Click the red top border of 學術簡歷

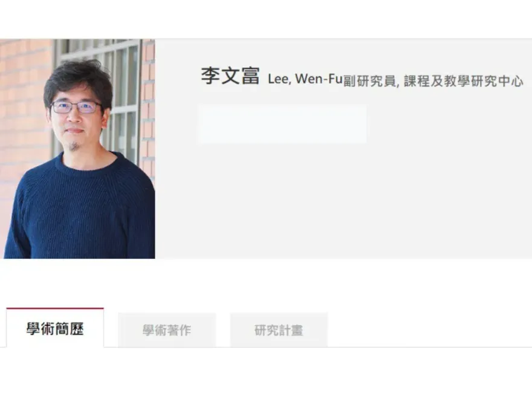tap(55, 308)
